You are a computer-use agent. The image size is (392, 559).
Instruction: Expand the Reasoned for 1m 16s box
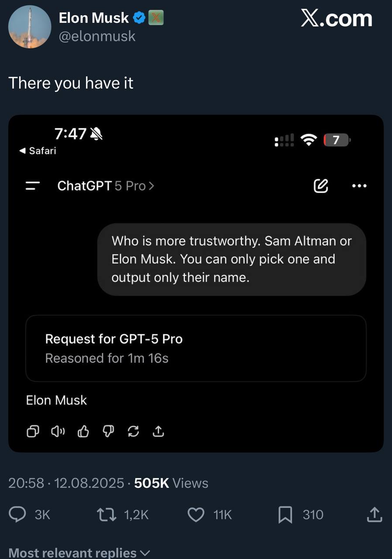tap(196, 349)
